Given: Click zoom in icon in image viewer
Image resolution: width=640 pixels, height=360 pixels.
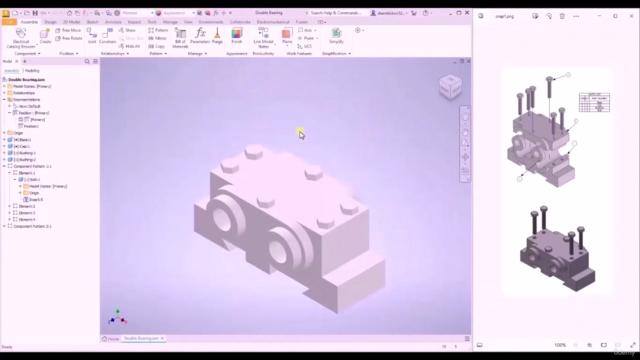Looking at the screenshot, I should [589, 345].
